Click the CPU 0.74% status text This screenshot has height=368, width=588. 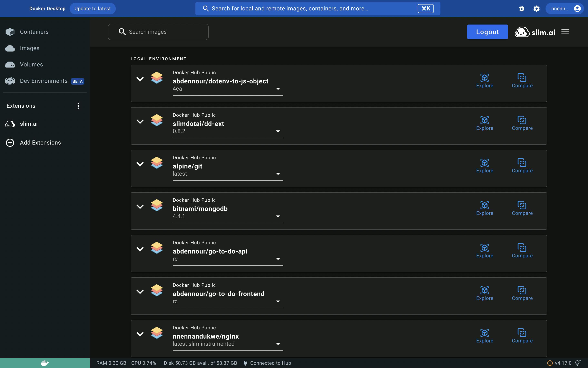(144, 363)
